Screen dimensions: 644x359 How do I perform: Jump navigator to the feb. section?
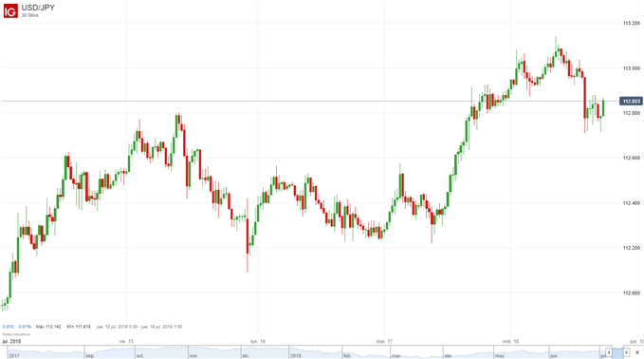[347, 356]
